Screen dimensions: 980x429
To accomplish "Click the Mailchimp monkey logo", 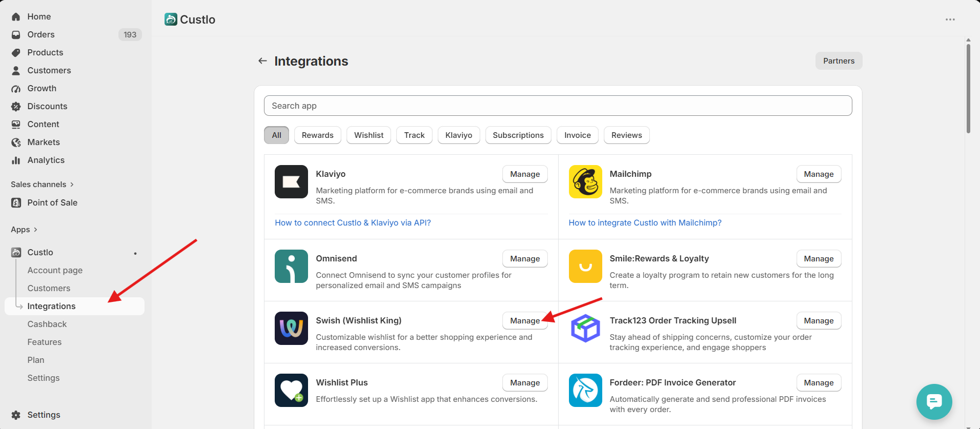I will tap(585, 181).
